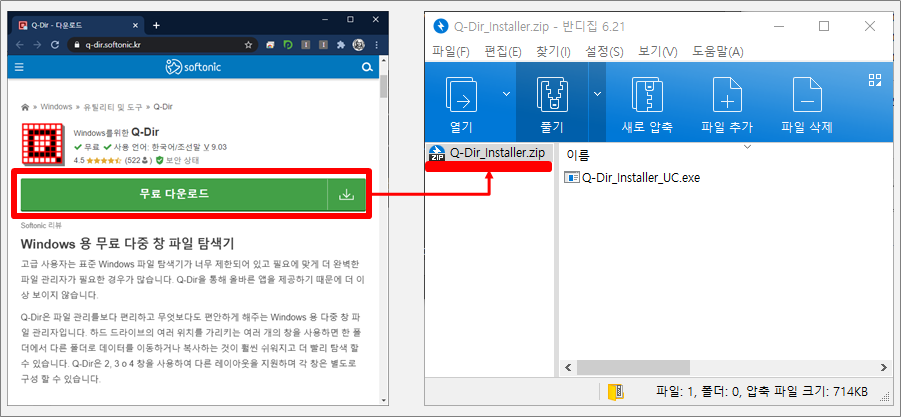Click the Bandizip logo in the title bar
The width and height of the screenshot is (901, 417).
440,26
